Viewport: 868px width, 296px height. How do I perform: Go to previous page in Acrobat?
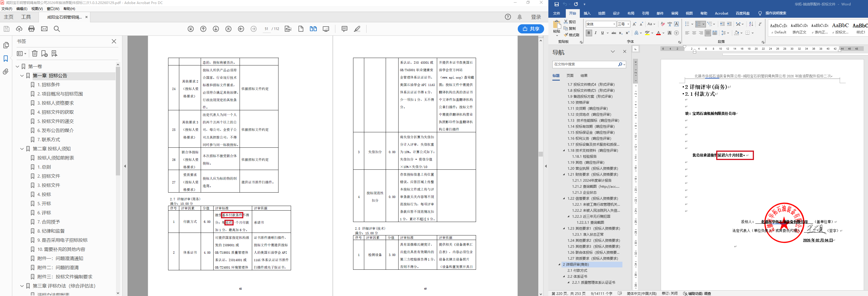click(203, 29)
